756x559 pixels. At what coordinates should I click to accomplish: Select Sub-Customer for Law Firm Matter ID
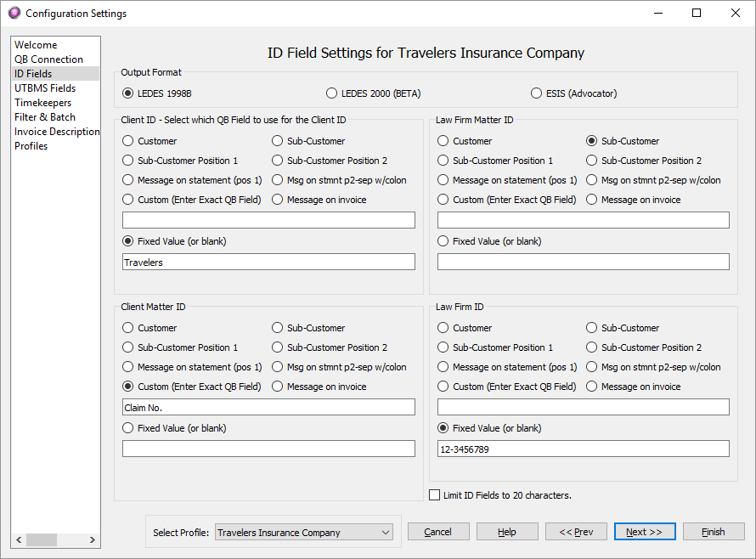[x=623, y=141]
